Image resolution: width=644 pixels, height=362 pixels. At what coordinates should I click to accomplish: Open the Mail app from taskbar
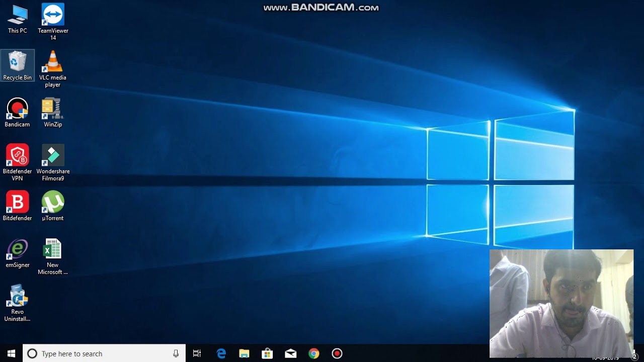click(x=290, y=353)
